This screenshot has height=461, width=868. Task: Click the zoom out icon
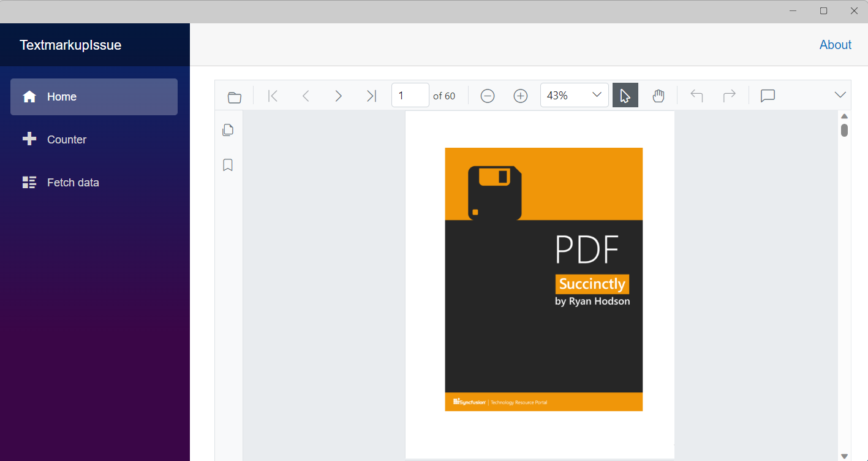(x=488, y=96)
